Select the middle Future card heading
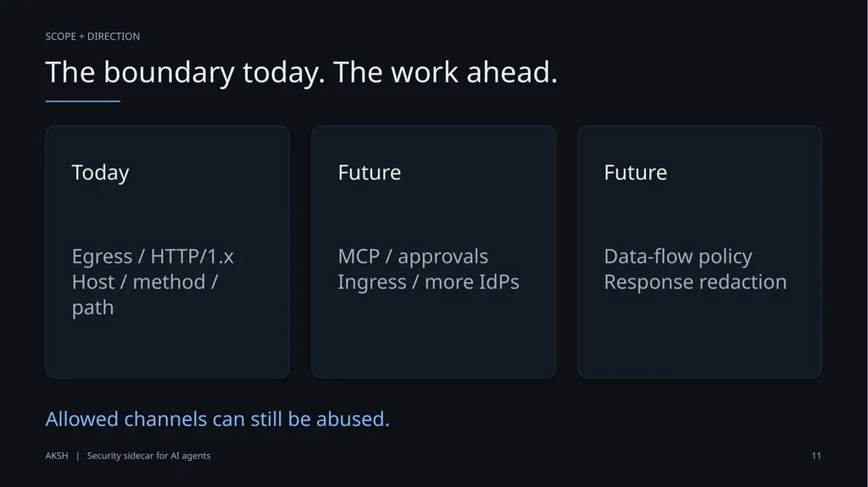Viewport: 868px width, 487px height. [x=370, y=173]
